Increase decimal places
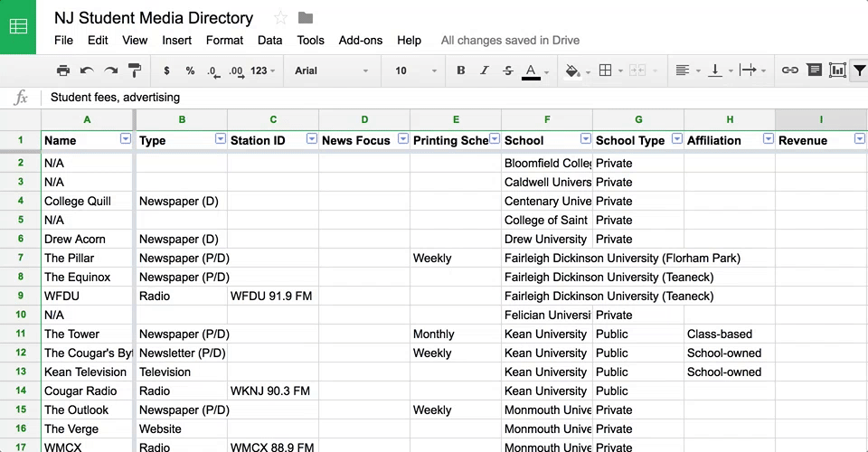Screen dimensions: 868x452 point(237,71)
